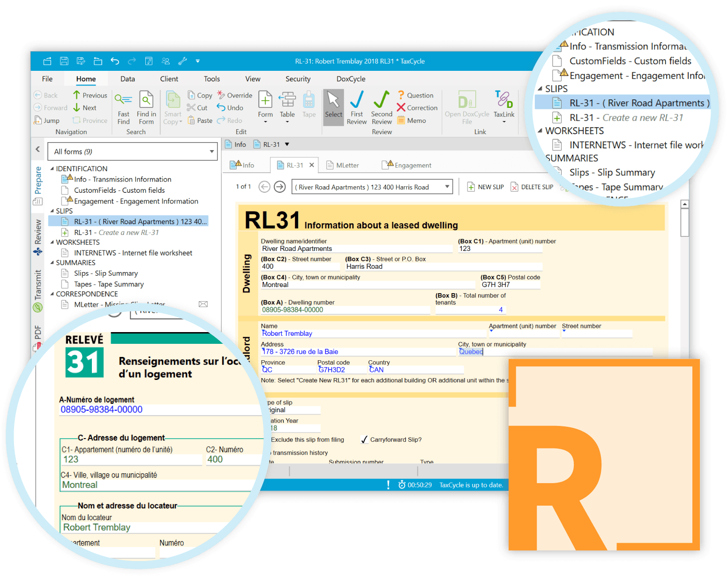Screen dimensions: 728x576
Task: Click the warning exclamation in status bar
Action: click(388, 485)
